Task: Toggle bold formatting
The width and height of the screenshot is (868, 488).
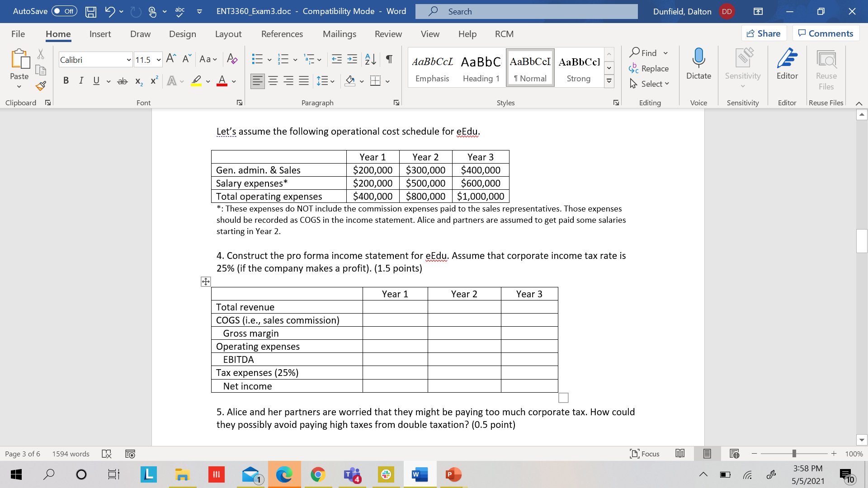Action: point(66,80)
